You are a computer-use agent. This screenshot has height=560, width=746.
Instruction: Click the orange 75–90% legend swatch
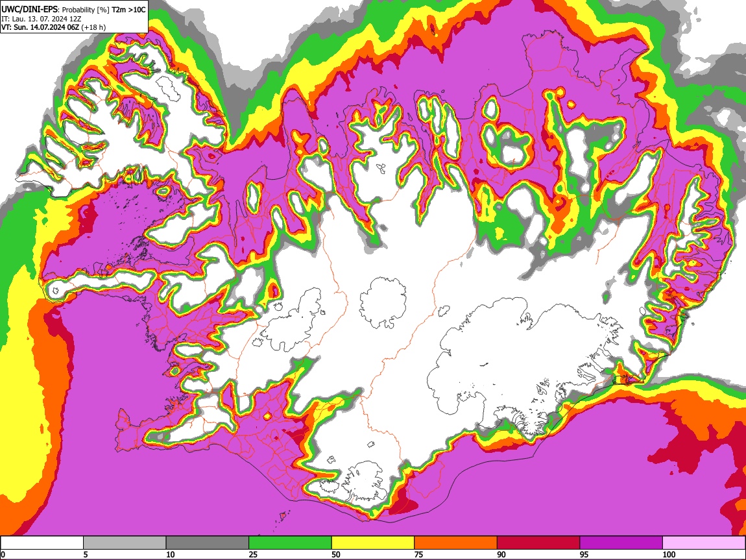click(x=456, y=543)
